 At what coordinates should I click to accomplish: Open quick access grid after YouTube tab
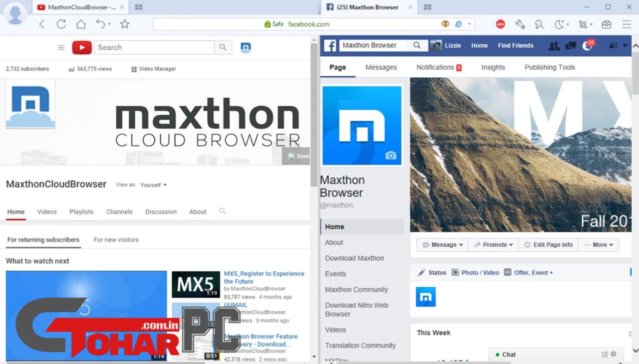(139, 7)
